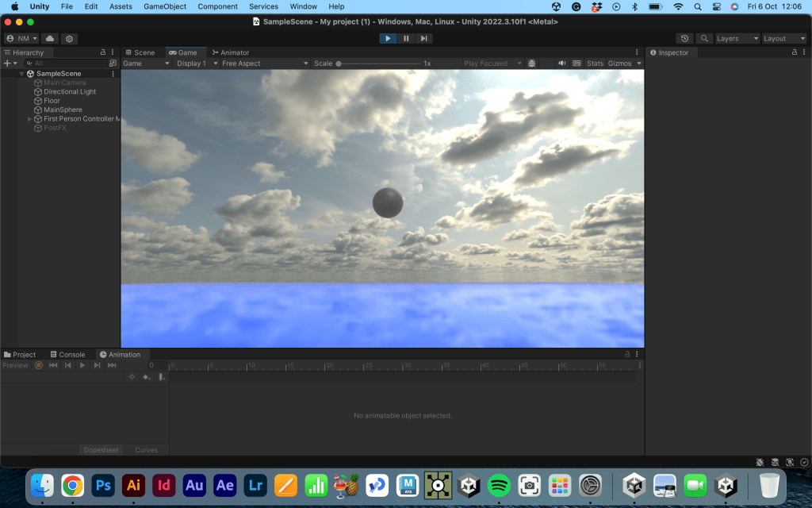Open the Layers dropdown
This screenshot has width=812, height=508.
(x=737, y=38)
